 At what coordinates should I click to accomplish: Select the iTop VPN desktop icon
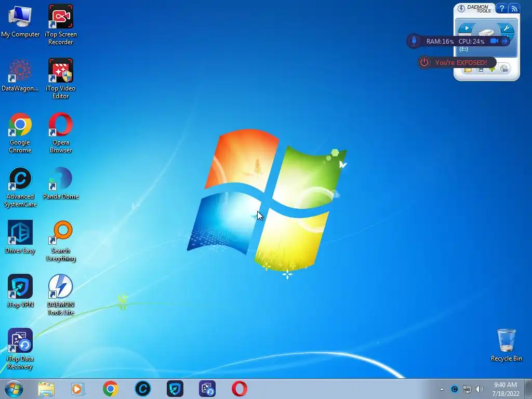(x=20, y=291)
